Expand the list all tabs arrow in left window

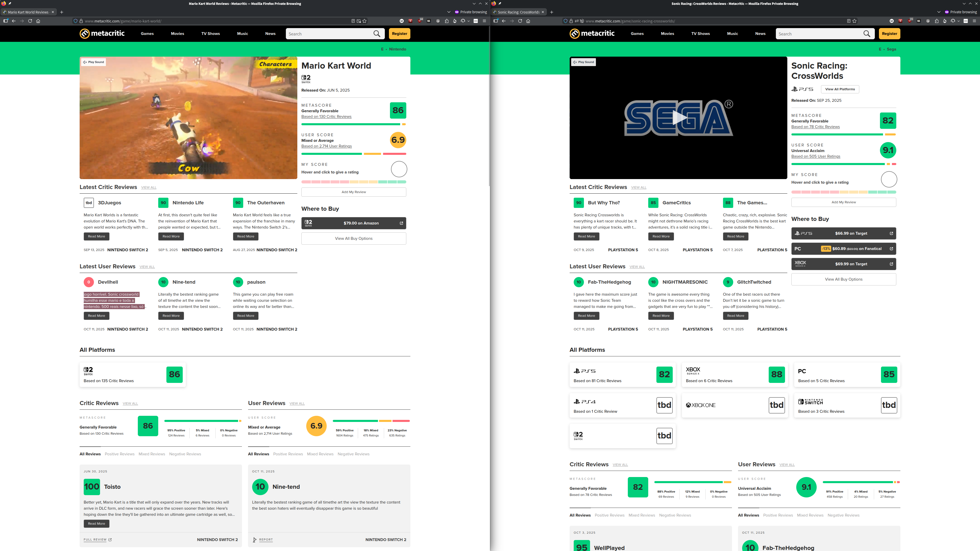point(449,12)
